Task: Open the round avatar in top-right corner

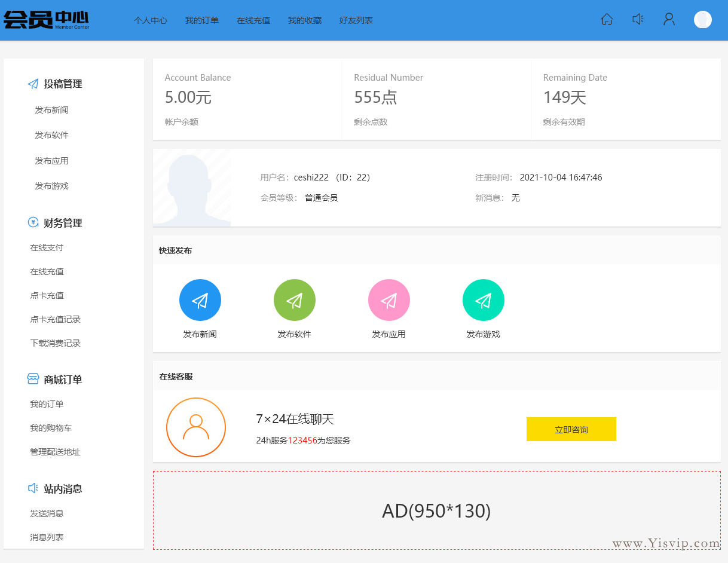Action: click(702, 20)
